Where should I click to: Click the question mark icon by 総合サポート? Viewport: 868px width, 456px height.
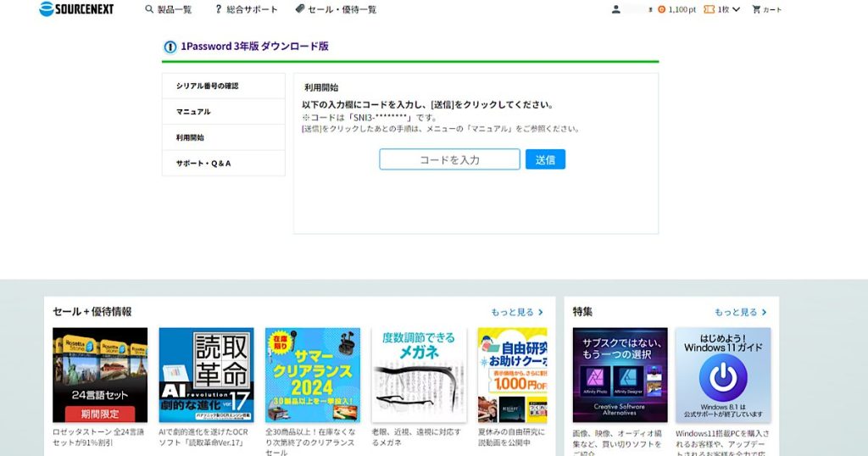pos(218,9)
